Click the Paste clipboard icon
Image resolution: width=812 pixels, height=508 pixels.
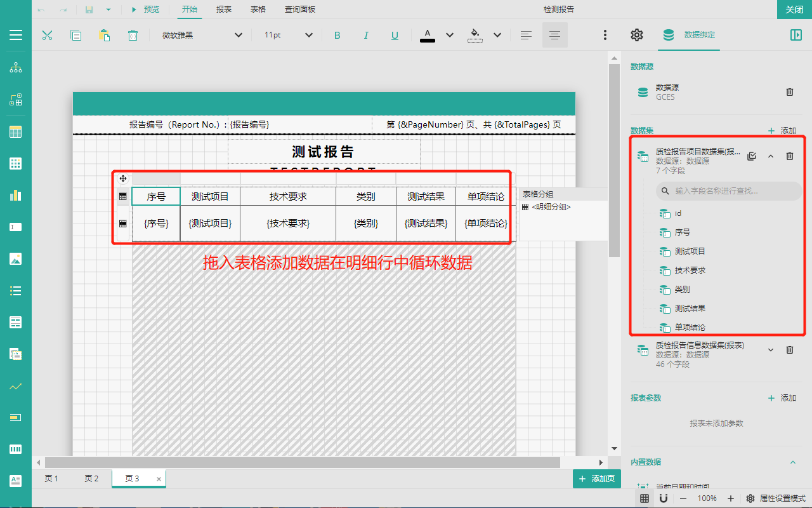pos(104,36)
